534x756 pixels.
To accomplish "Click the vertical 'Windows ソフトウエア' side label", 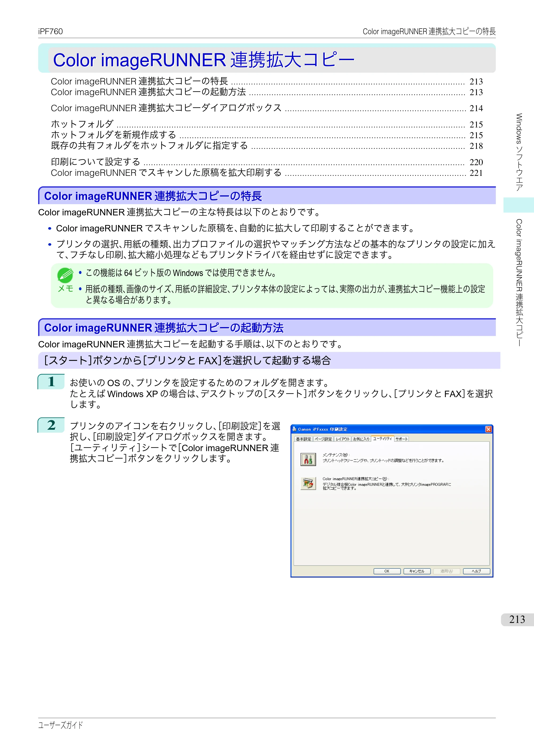I will click(x=519, y=152).
